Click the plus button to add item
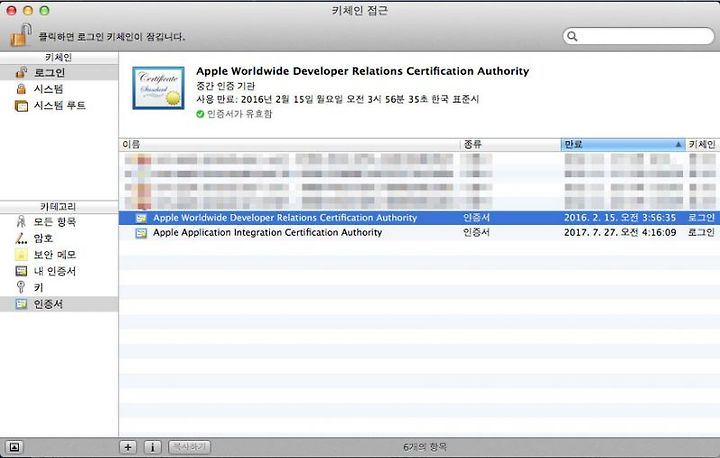 point(128,447)
